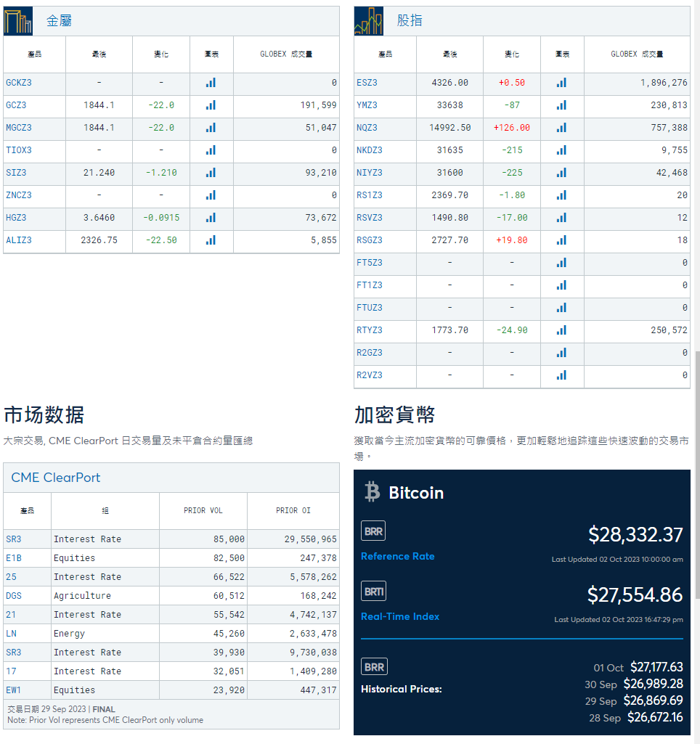The image size is (700, 744).
Task: Open chart icon for ALIZ3 row
Action: click(x=211, y=240)
